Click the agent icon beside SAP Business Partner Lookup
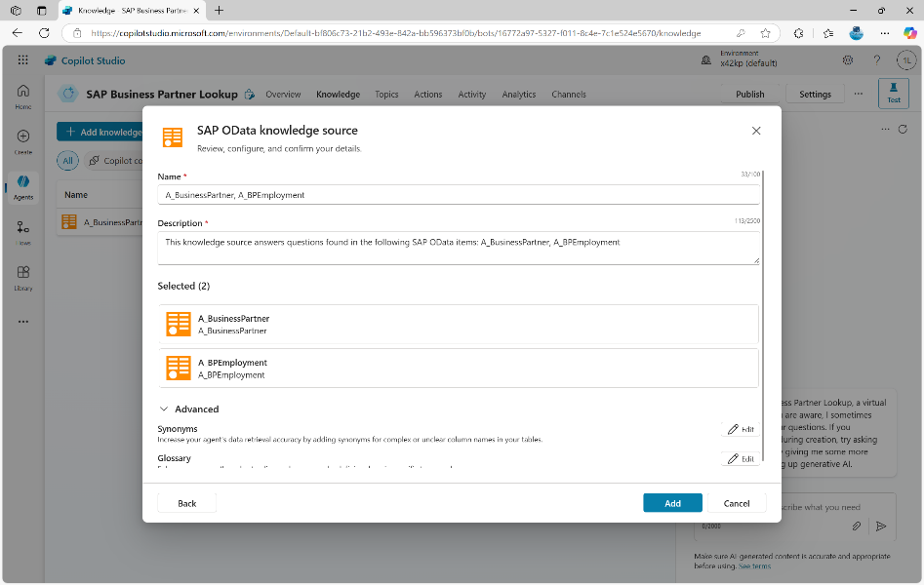The height and width of the screenshot is (585, 924). click(x=68, y=94)
